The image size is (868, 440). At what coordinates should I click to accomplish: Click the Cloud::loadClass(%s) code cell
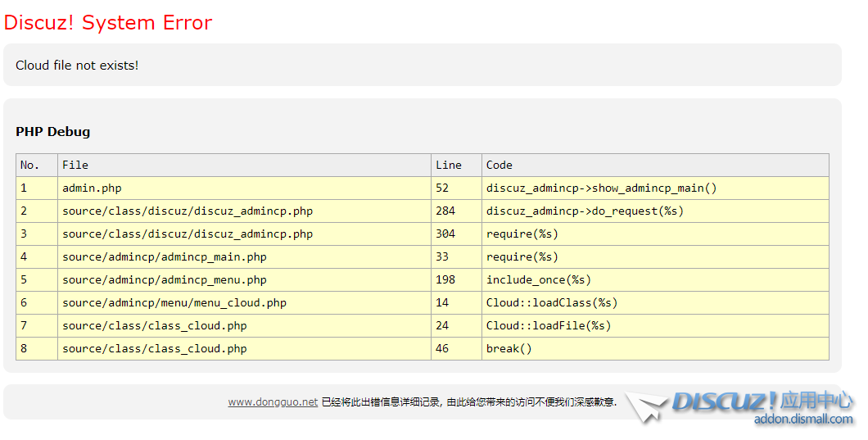[x=552, y=303]
